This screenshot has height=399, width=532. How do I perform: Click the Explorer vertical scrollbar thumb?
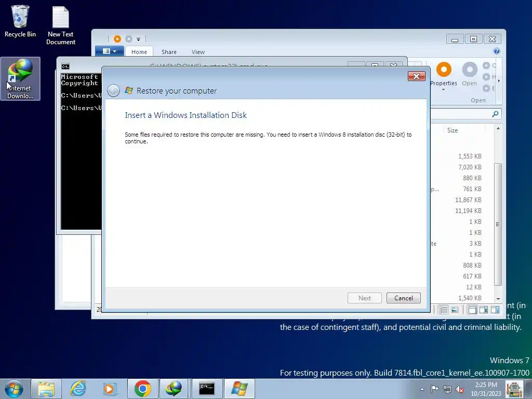click(498, 224)
